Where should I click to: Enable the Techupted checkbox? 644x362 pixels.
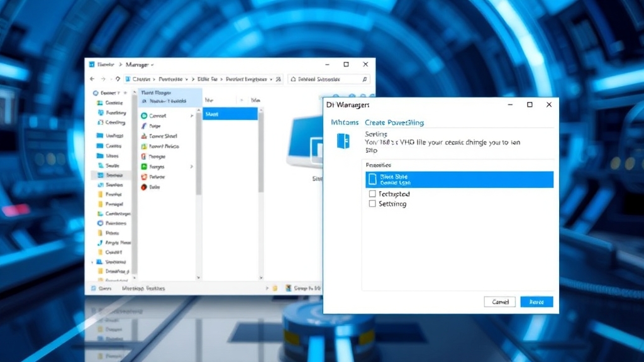372,194
